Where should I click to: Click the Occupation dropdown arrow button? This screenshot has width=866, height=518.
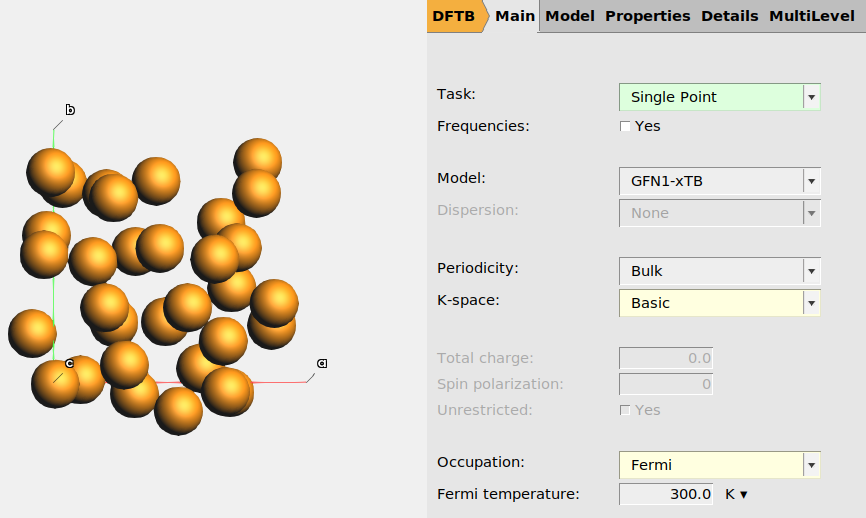pos(812,465)
